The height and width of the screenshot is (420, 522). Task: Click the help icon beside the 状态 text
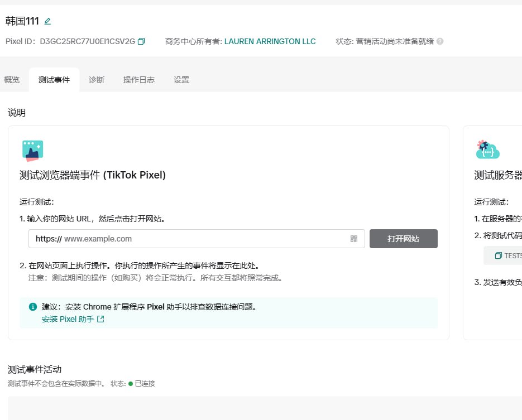[440, 41]
